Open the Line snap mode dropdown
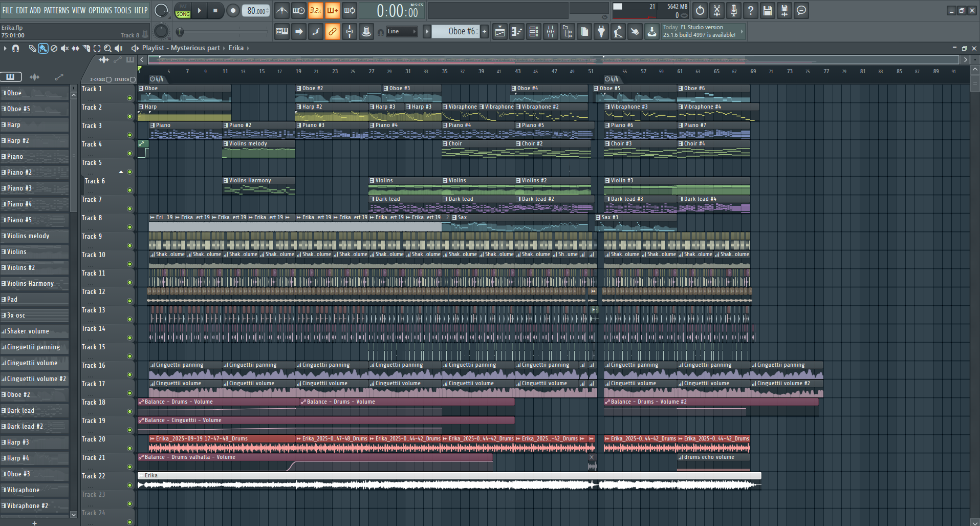The image size is (980, 526). click(402, 32)
